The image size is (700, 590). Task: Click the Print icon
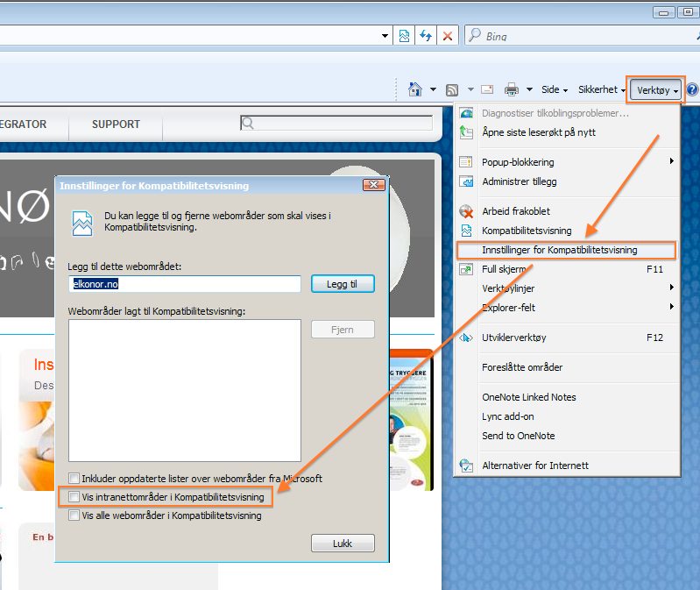512,89
